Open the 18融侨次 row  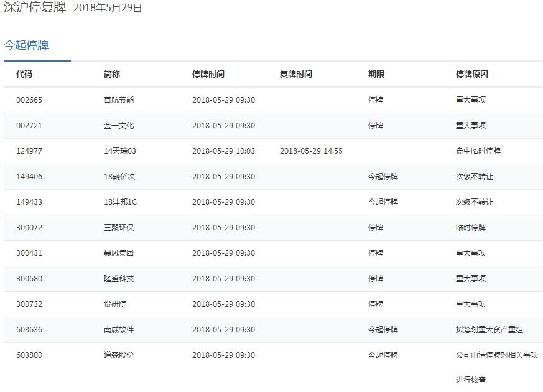(x=119, y=177)
